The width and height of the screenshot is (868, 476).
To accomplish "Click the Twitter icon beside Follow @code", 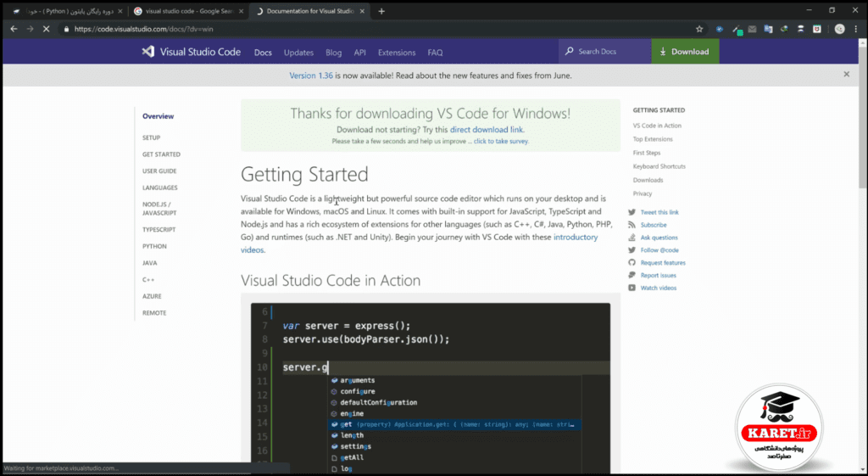I will (632, 250).
